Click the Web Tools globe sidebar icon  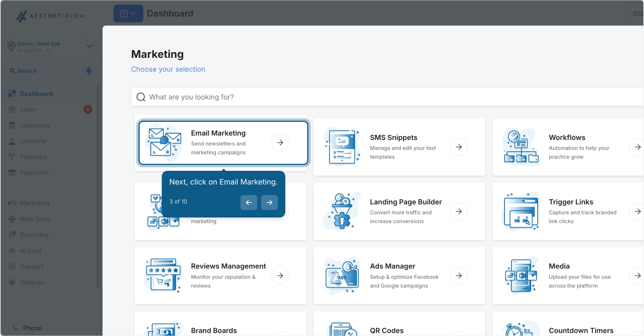(12, 219)
